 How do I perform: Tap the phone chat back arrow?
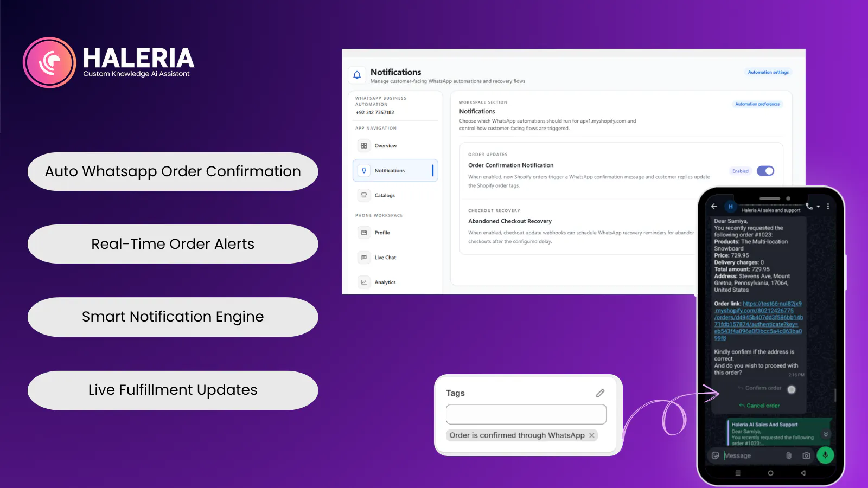(x=714, y=207)
